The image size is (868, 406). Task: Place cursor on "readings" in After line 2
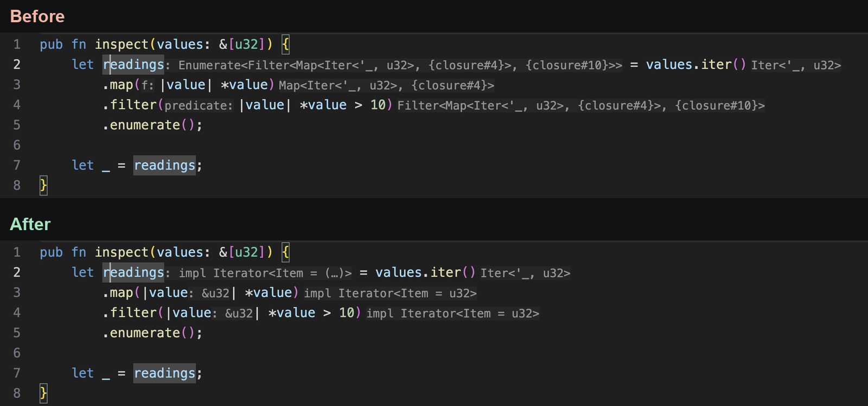[133, 272]
